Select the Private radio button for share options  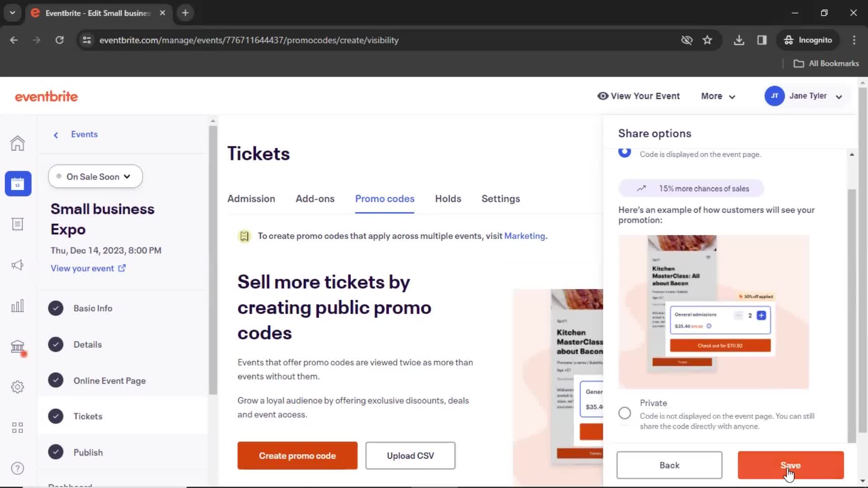[624, 413]
